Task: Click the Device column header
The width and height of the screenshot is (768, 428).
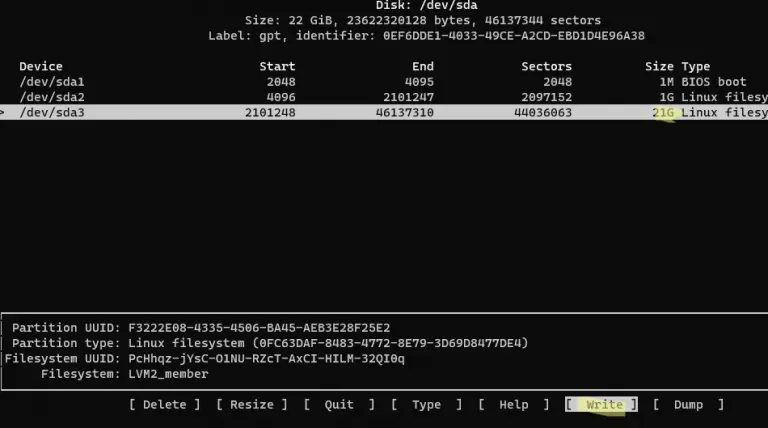Action: pyautogui.click(x=41, y=66)
